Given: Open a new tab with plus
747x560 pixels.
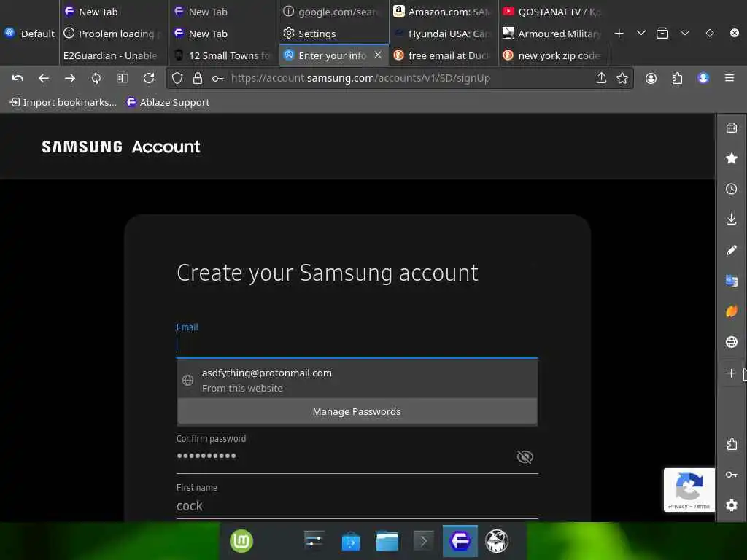Looking at the screenshot, I should click(x=619, y=34).
